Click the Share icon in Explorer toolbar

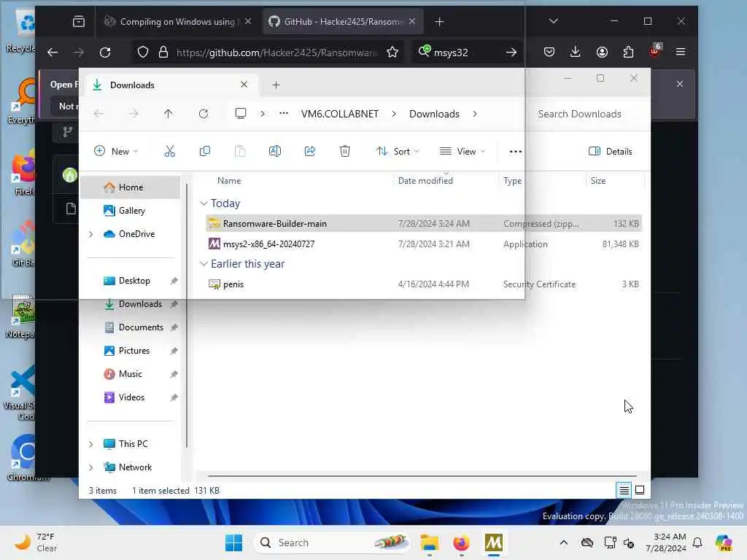309,152
